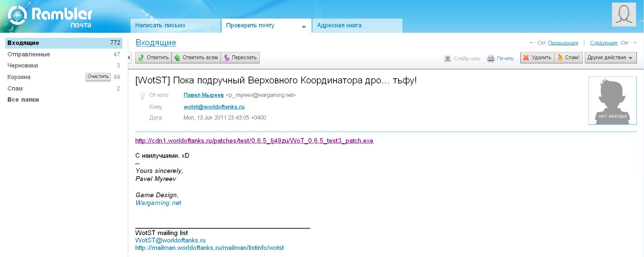The image size is (644, 257).
Task: Click the Rambler почта logo
Action: [50, 16]
